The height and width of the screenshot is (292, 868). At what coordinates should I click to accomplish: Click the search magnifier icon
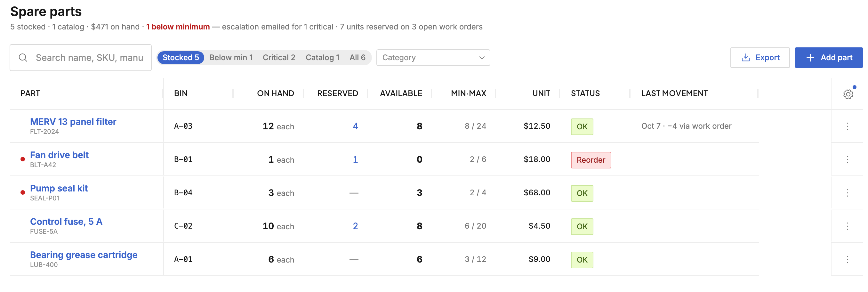(23, 58)
